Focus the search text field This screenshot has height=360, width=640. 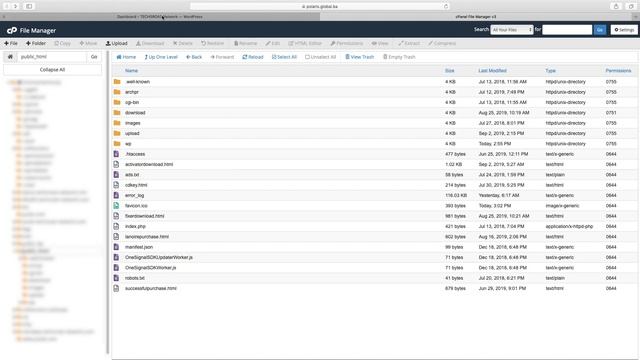[x=567, y=30]
